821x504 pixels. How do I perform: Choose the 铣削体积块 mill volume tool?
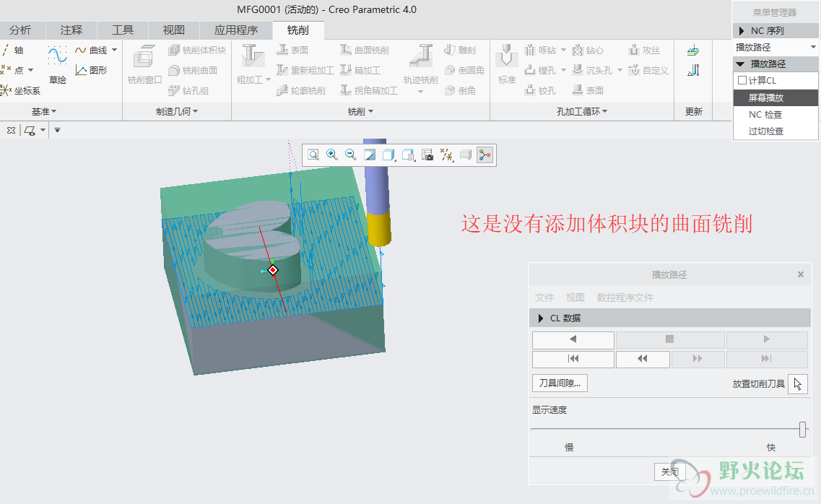click(197, 51)
